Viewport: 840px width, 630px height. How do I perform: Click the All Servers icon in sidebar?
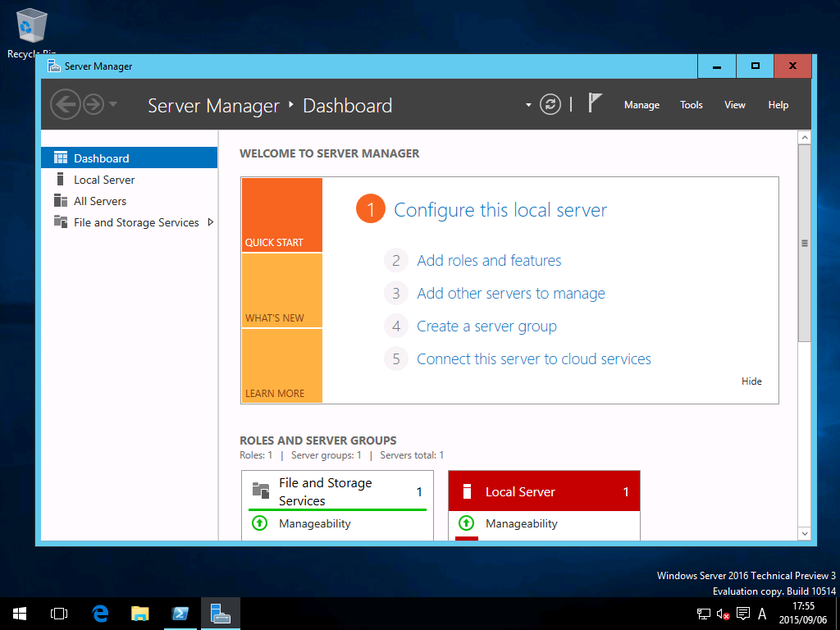click(x=61, y=200)
